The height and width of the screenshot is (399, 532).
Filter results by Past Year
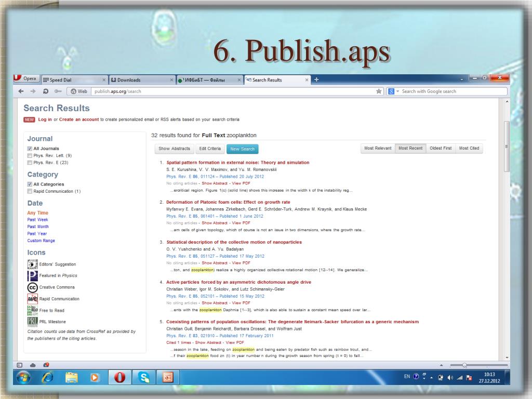pyautogui.click(x=37, y=234)
